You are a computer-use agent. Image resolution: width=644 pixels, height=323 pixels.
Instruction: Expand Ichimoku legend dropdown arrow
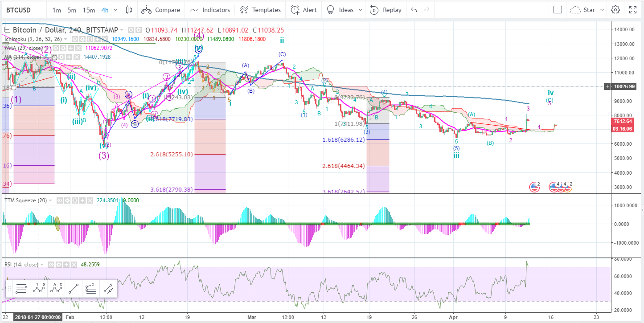pos(66,39)
